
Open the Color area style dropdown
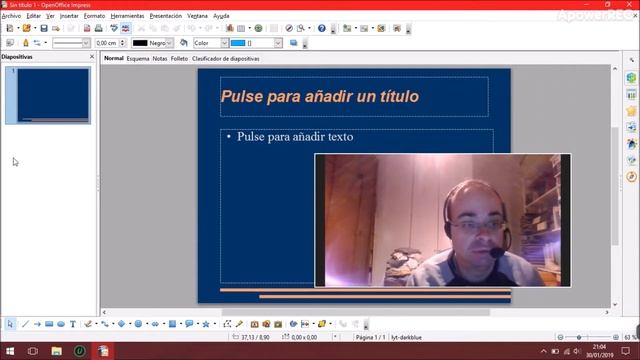point(224,43)
